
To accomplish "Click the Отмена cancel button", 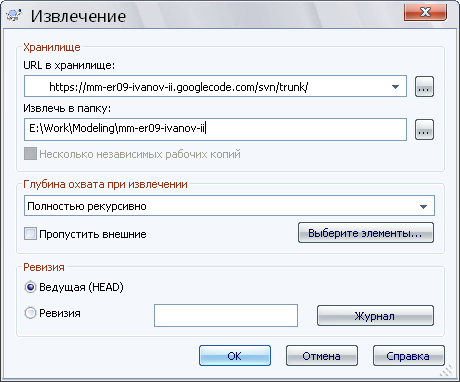I will pyautogui.click(x=322, y=356).
